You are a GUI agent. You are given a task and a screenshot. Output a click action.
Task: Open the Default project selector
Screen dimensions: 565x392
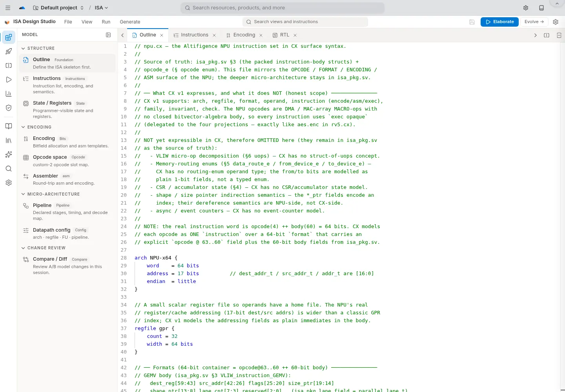[x=58, y=8]
